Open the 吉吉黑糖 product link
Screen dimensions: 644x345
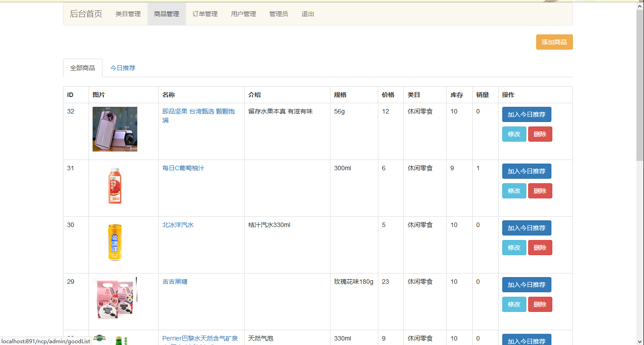(x=175, y=282)
